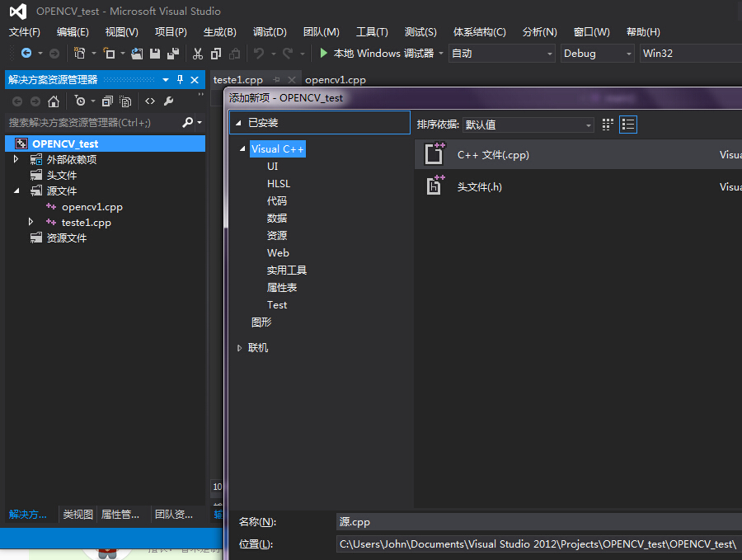Click the Copy toolbar icon
Image resolution: width=742 pixels, height=560 pixels.
[216, 54]
